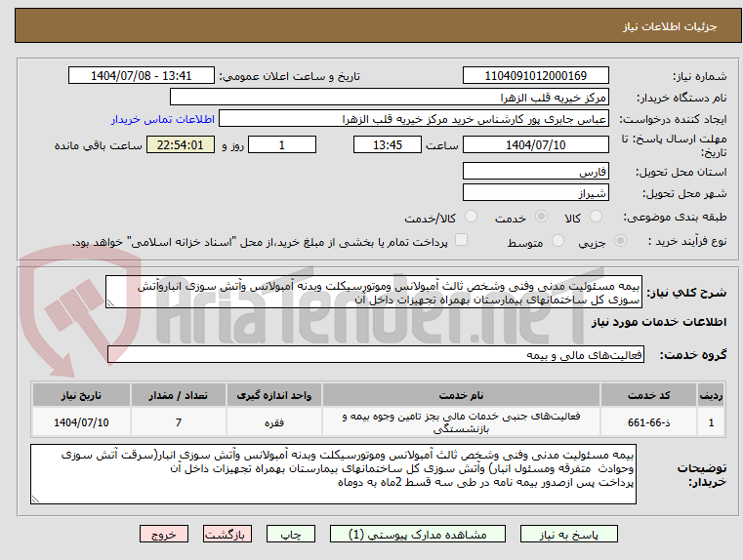
Task: Click the ایجاد کننده درخواست field
Action: (414, 119)
